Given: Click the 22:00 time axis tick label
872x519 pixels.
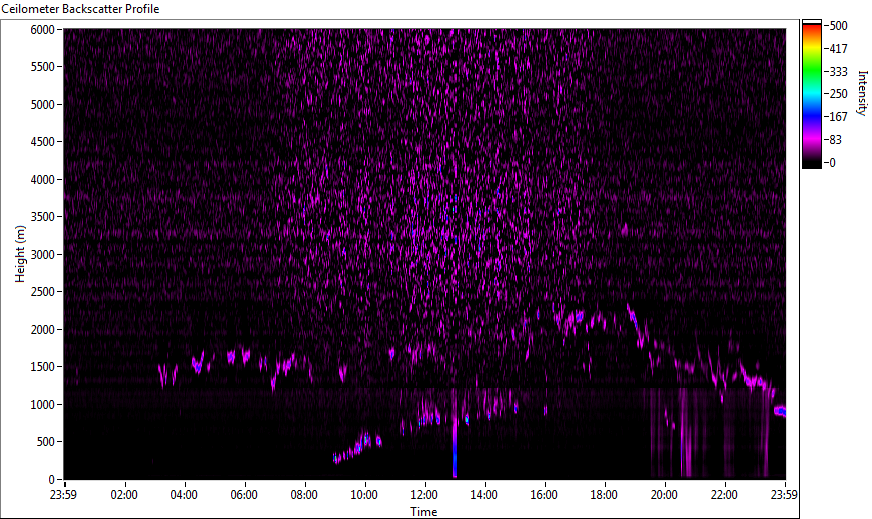Looking at the screenshot, I should (724, 495).
